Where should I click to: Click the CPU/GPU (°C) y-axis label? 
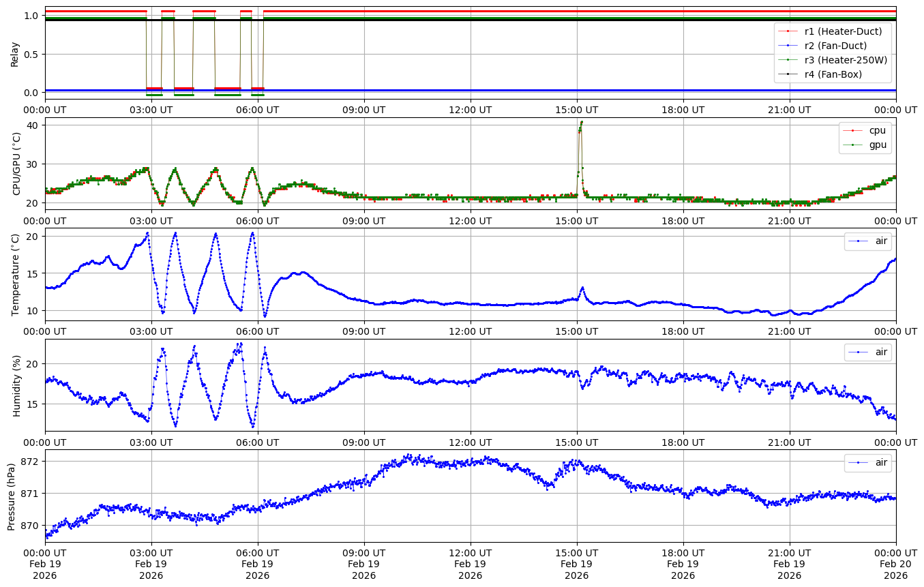pyautogui.click(x=17, y=164)
